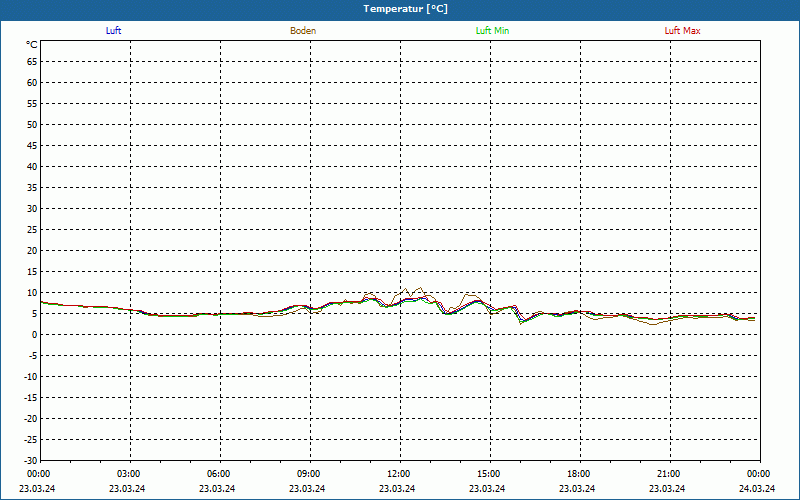Screen dimensions: 800x500
Task: Click the 30 value on the y-axis
Action: [32, 209]
